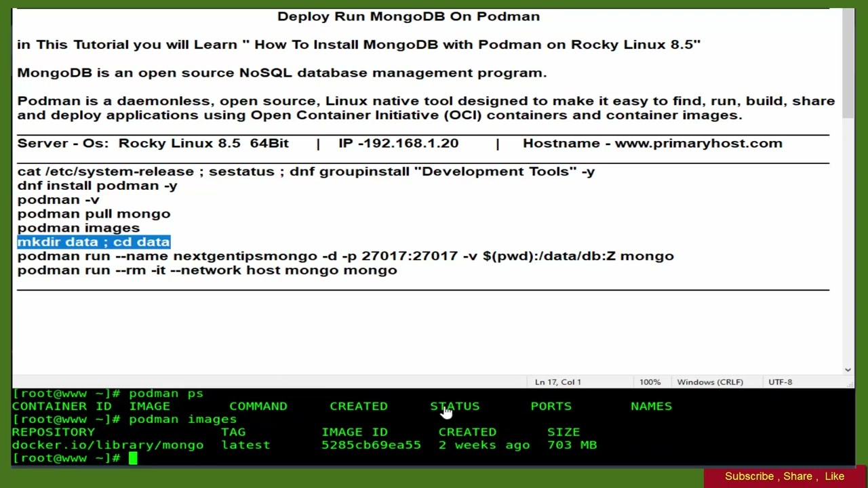Click the 'Podman is a daemonless' paragraph

click(426, 108)
